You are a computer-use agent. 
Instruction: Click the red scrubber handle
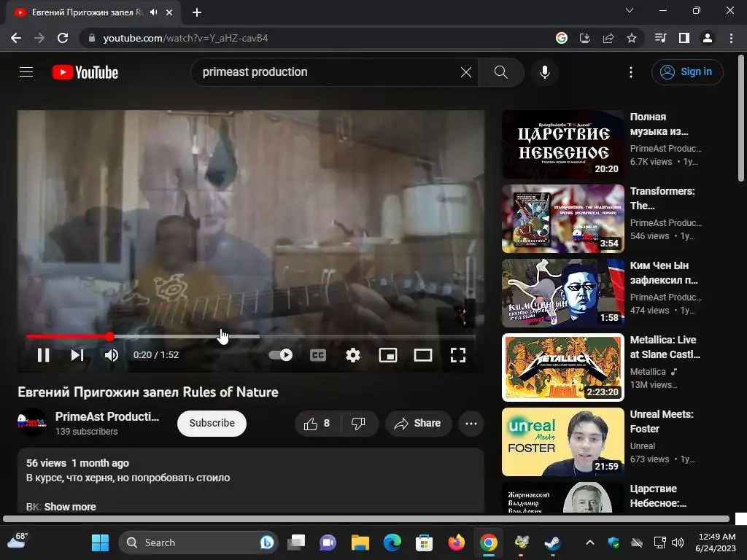pos(109,336)
